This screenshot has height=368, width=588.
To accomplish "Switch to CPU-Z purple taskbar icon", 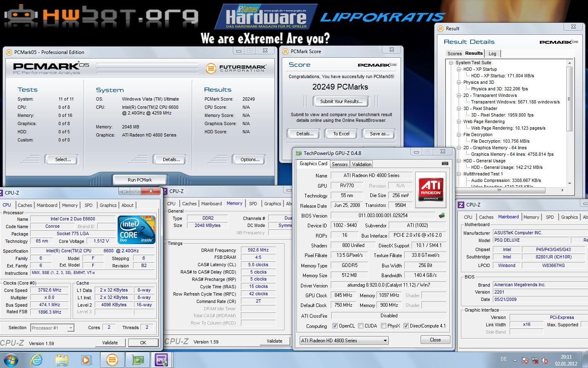I will [x=162, y=360].
